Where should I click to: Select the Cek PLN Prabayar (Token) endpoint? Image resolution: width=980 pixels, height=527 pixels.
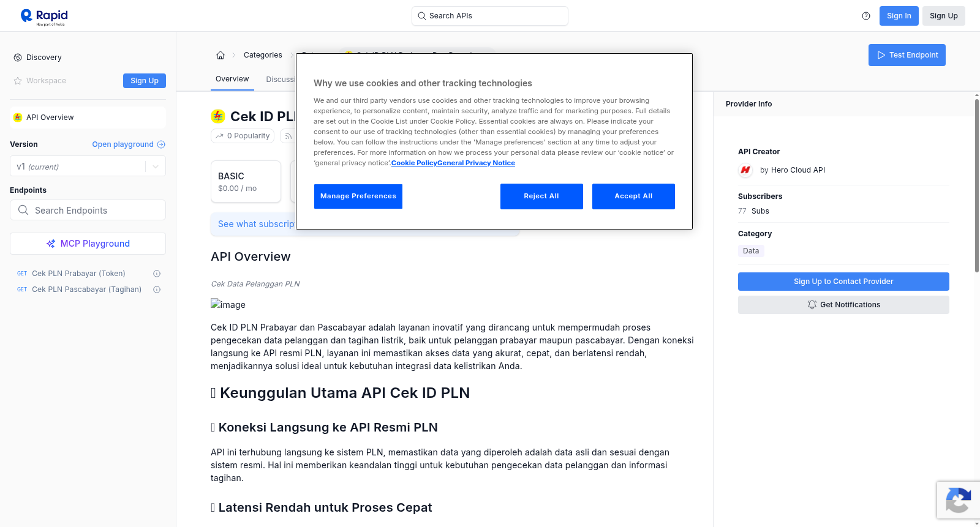pyautogui.click(x=78, y=274)
